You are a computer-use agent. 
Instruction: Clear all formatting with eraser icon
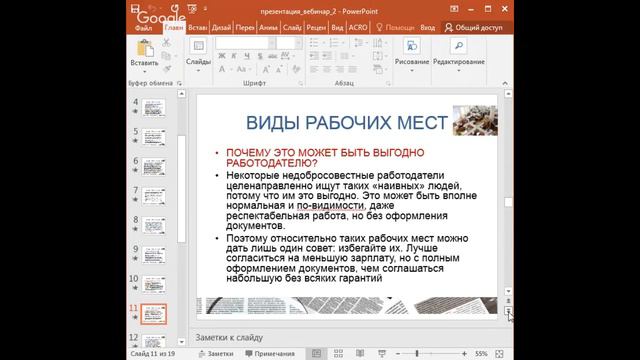[x=297, y=69]
